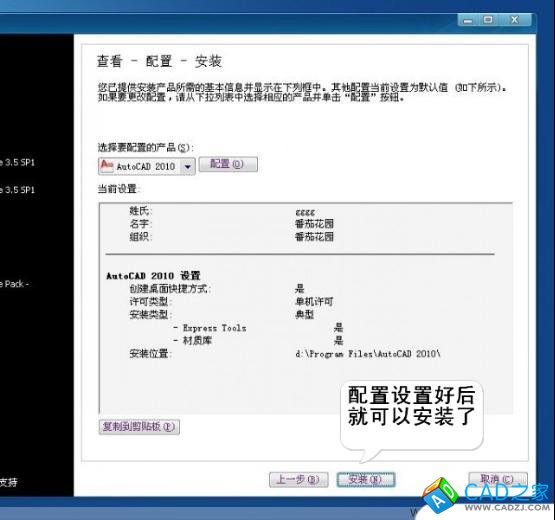Viewport: 555px width, 520px height.
Task: Expand the AutoCAD 2010 product dropdown arrow
Action: point(188,166)
